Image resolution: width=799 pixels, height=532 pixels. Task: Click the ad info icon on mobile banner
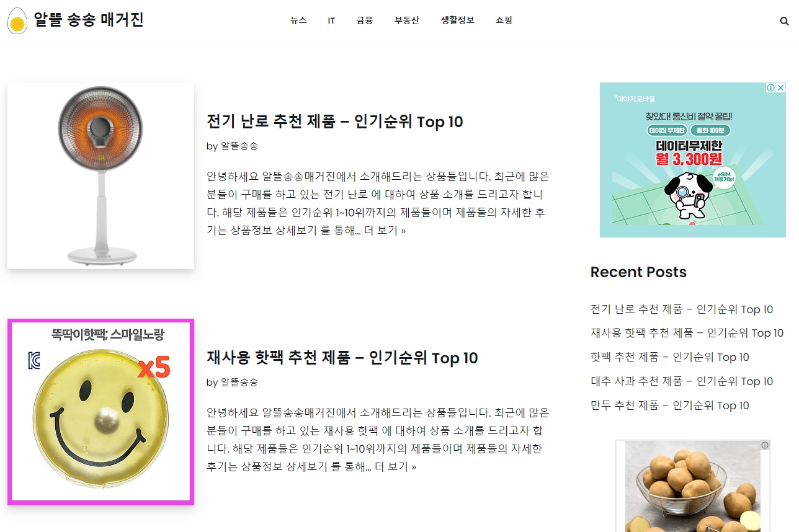point(771,87)
